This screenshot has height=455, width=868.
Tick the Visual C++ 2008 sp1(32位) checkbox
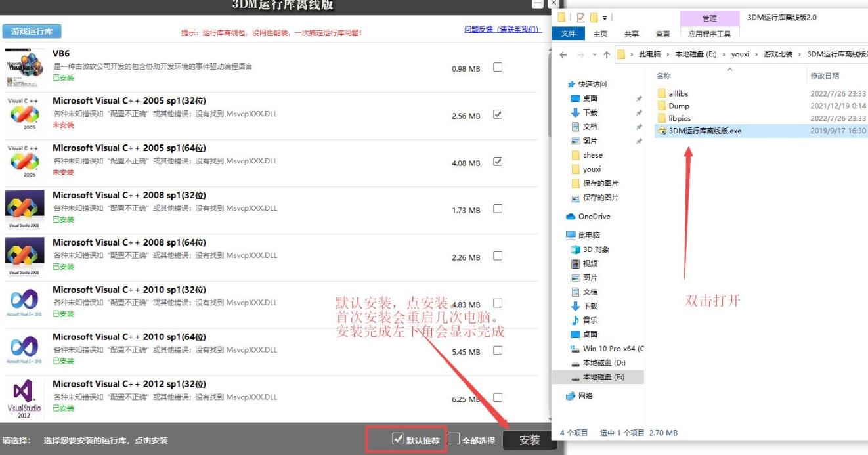[x=498, y=209]
